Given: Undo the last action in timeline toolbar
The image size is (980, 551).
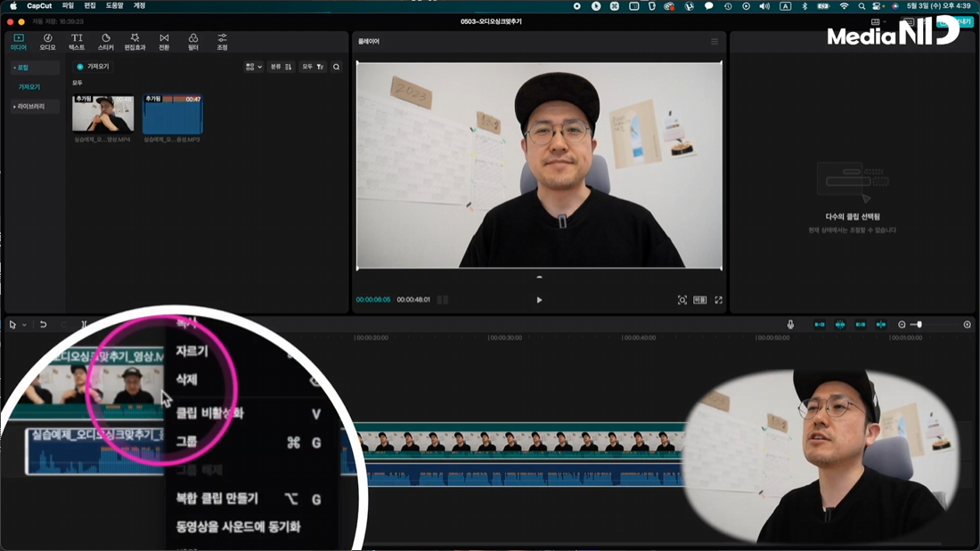Looking at the screenshot, I should [x=43, y=325].
